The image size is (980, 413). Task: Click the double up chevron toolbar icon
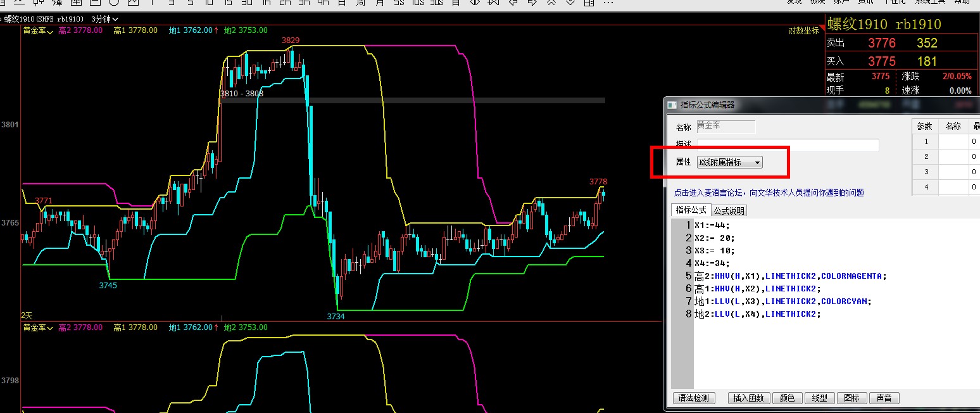point(551,3)
